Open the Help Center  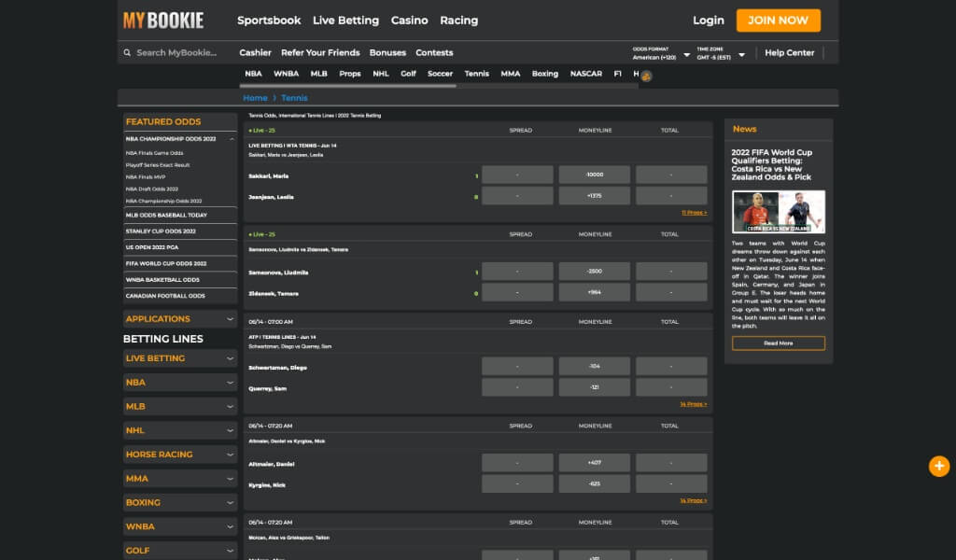coord(790,53)
